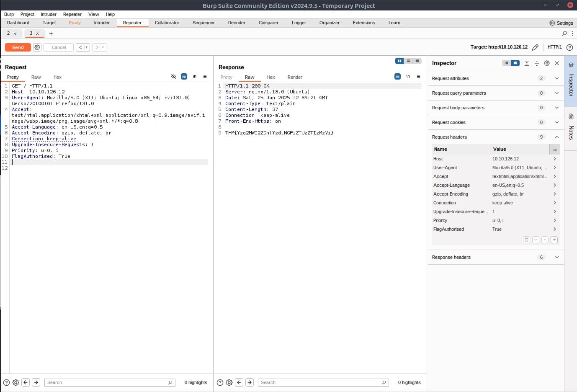Image resolution: width=577 pixels, height=392 pixels.
Task: Open the request pane hamburger menu
Action: tap(205, 77)
